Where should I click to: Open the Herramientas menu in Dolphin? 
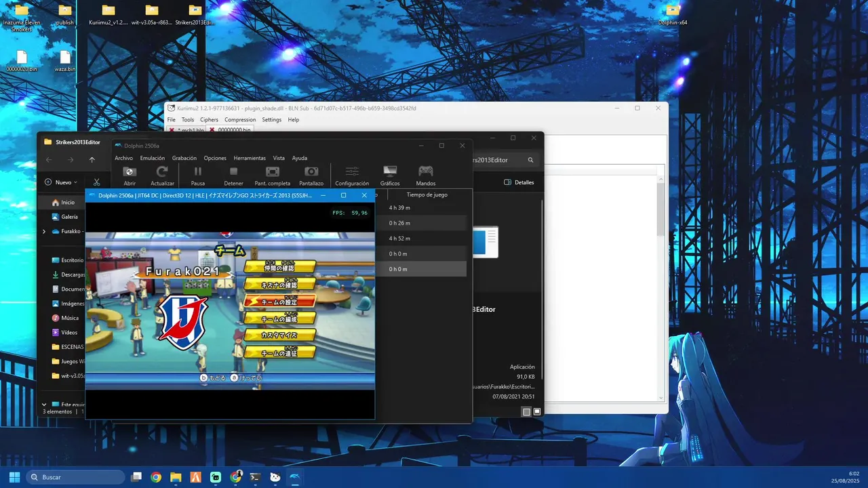pyautogui.click(x=250, y=158)
